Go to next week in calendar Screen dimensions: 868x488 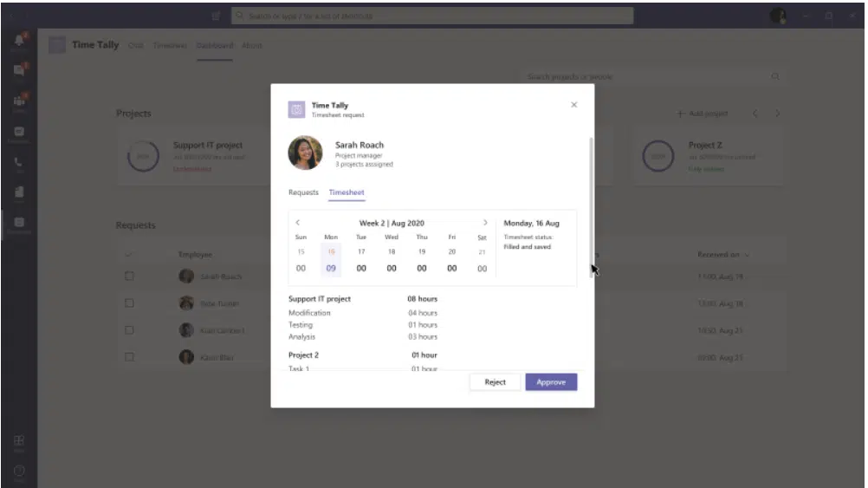485,223
